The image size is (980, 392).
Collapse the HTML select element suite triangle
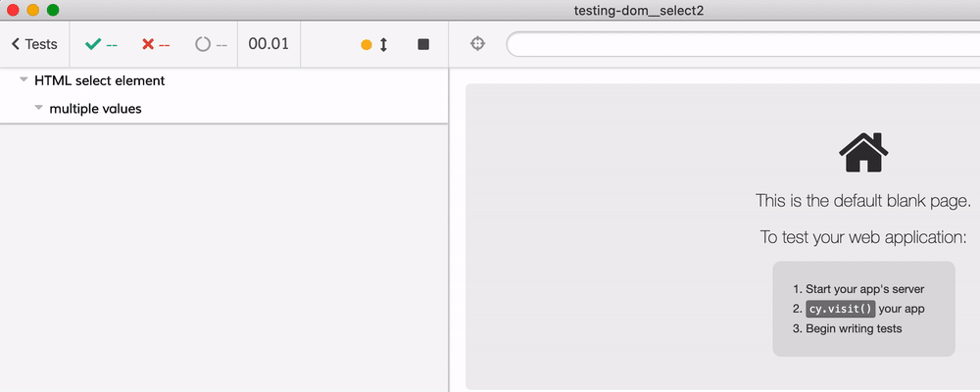pyautogui.click(x=24, y=80)
